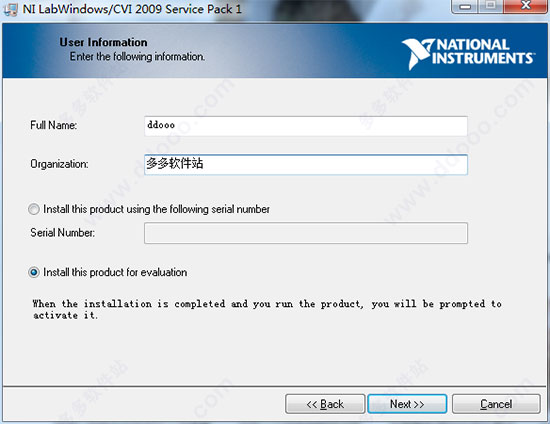550x424 pixels.
Task: Go back with the << Back button
Action: (325, 404)
